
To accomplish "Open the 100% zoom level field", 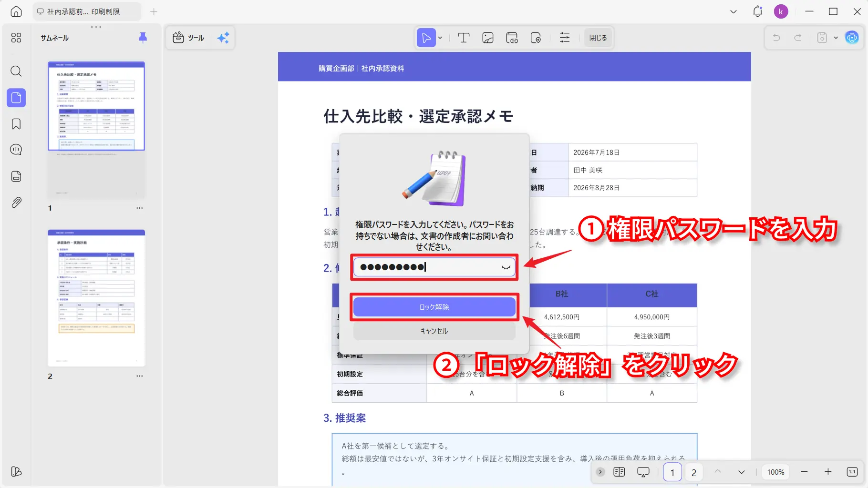I will click(775, 472).
